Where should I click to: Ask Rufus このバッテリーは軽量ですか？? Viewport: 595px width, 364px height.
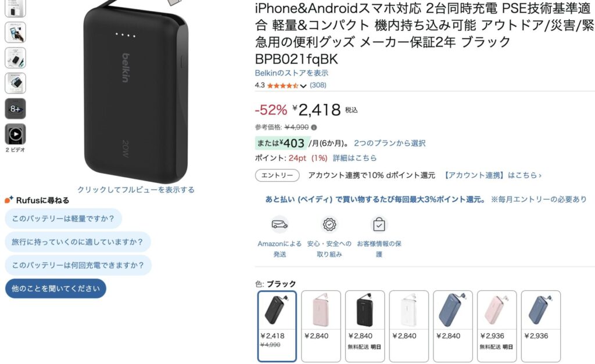click(x=63, y=218)
